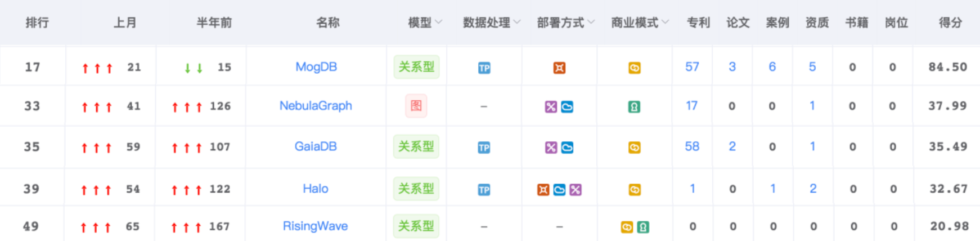The image size is (980, 241).
Task: Click the 上月 column header
Action: click(x=125, y=23)
